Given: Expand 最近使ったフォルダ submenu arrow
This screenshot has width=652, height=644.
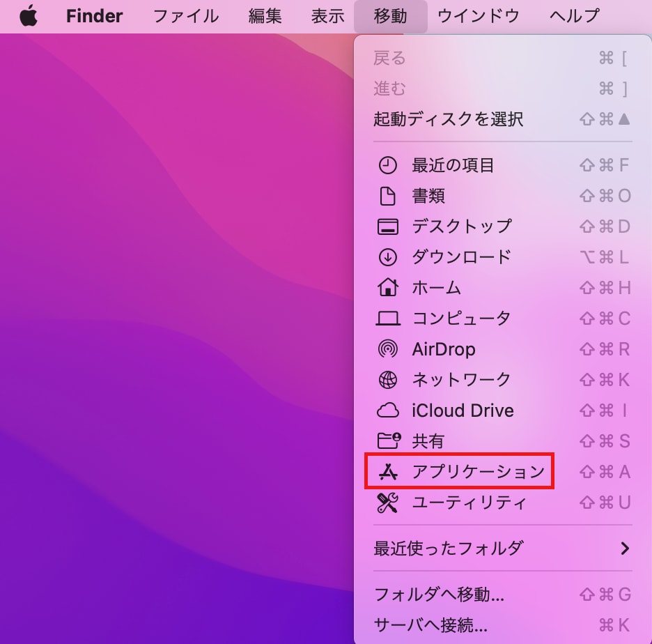Looking at the screenshot, I should tap(625, 549).
